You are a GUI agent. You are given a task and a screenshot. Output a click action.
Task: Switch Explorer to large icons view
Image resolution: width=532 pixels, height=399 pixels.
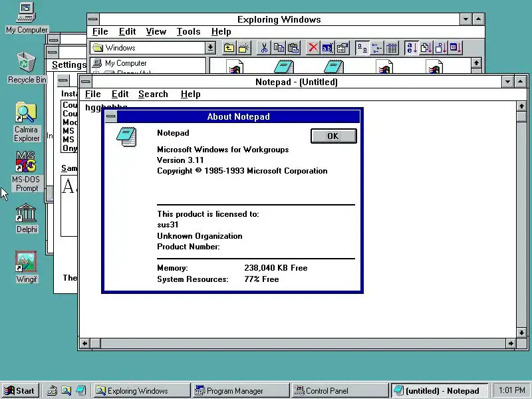(x=362, y=48)
